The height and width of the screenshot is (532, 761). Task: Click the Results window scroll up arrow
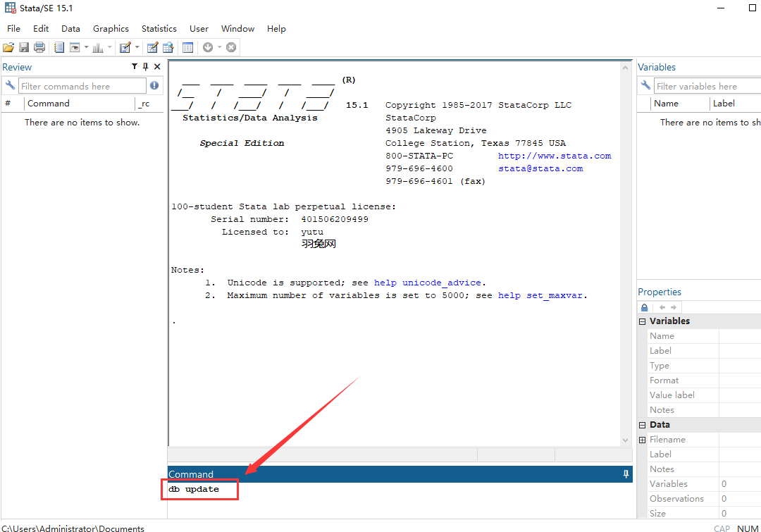point(625,68)
